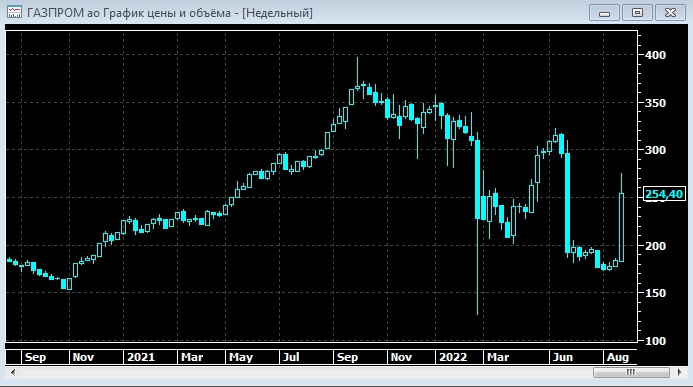Image resolution: width=693 pixels, height=387 pixels.
Task: Minimize the ГАЗПРОМ chart window
Action: (x=604, y=12)
